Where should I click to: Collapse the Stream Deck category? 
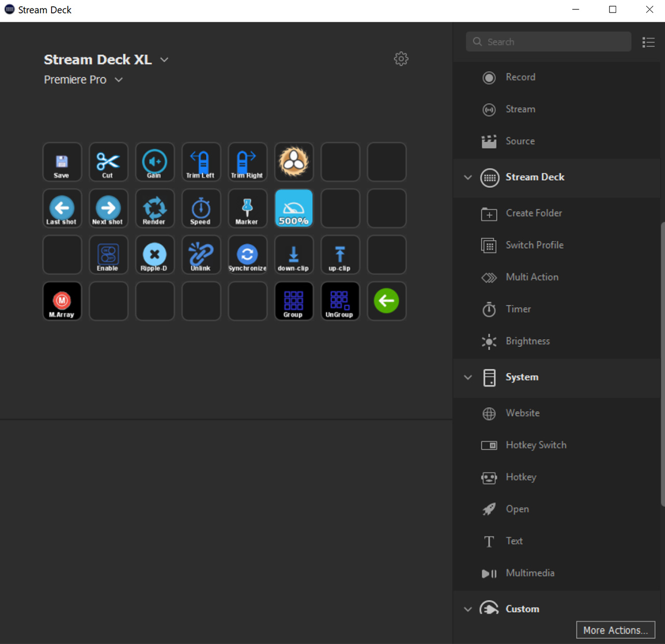(468, 177)
